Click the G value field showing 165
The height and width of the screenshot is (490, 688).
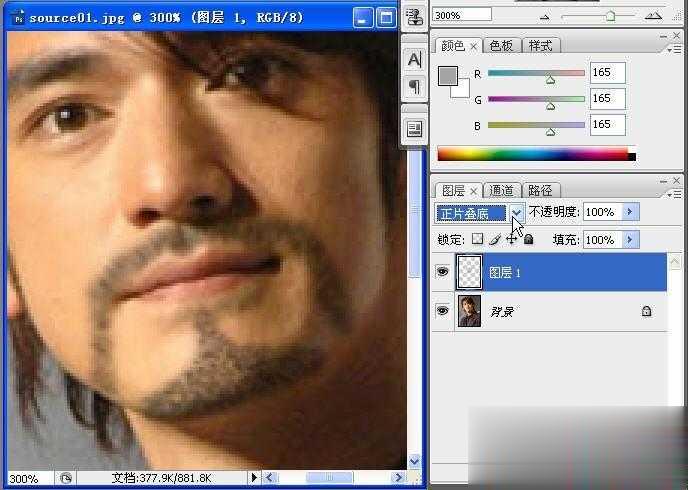(608, 99)
